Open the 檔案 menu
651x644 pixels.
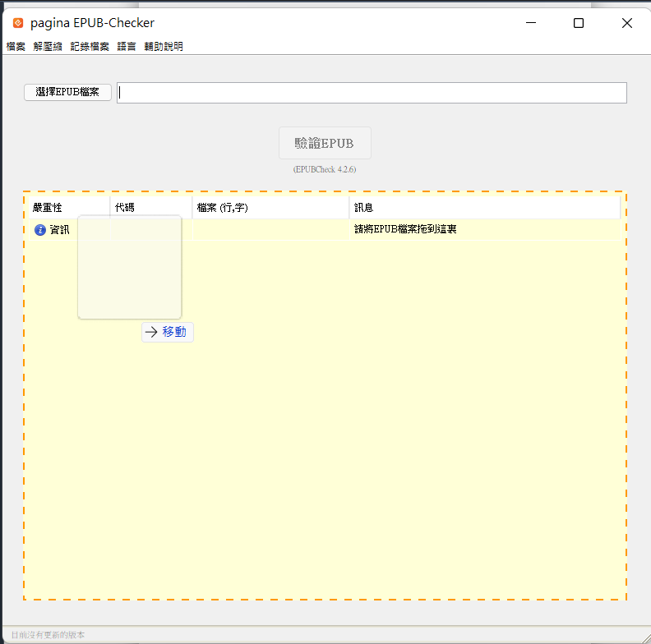(16, 47)
